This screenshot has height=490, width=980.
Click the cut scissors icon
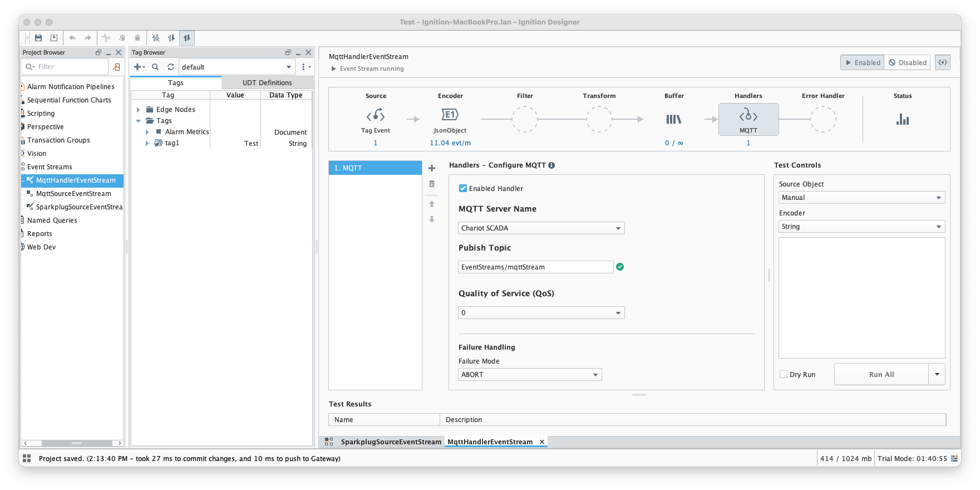pyautogui.click(x=106, y=38)
